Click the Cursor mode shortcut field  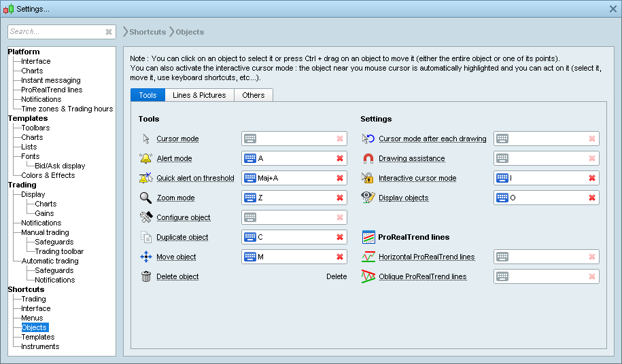(289, 139)
